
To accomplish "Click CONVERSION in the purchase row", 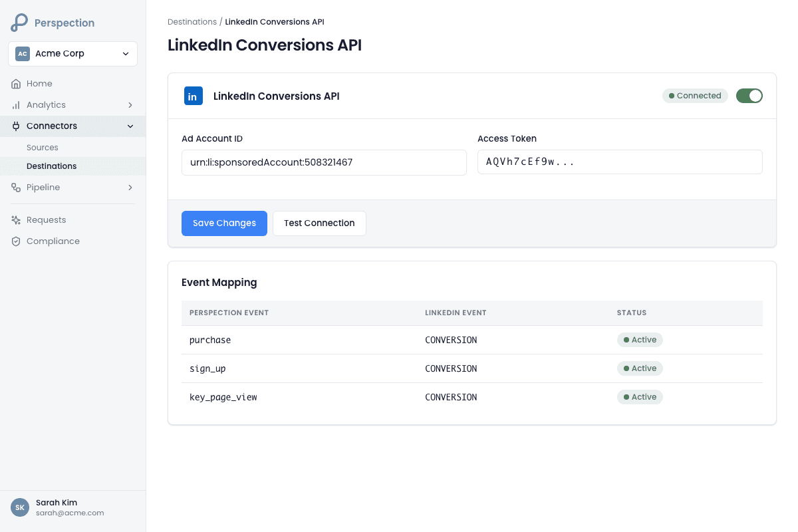I will click(451, 340).
